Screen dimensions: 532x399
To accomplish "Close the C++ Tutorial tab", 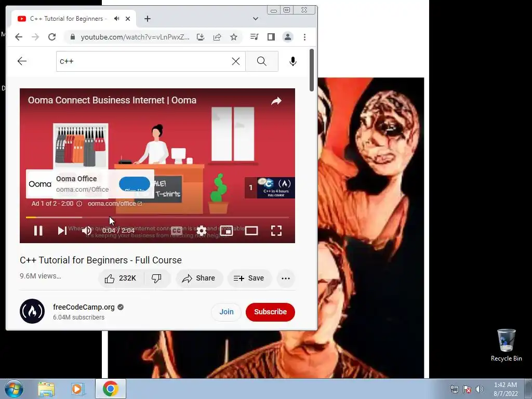I will point(128,19).
